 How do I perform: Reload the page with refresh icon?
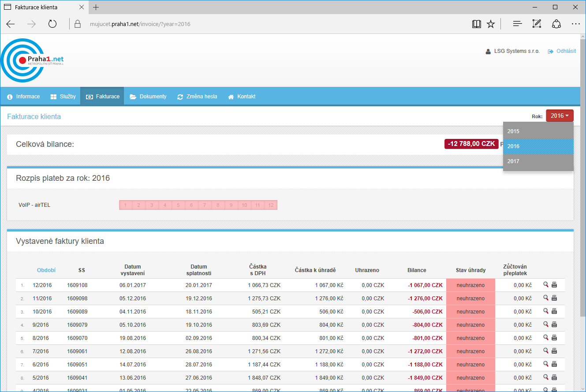coord(52,24)
